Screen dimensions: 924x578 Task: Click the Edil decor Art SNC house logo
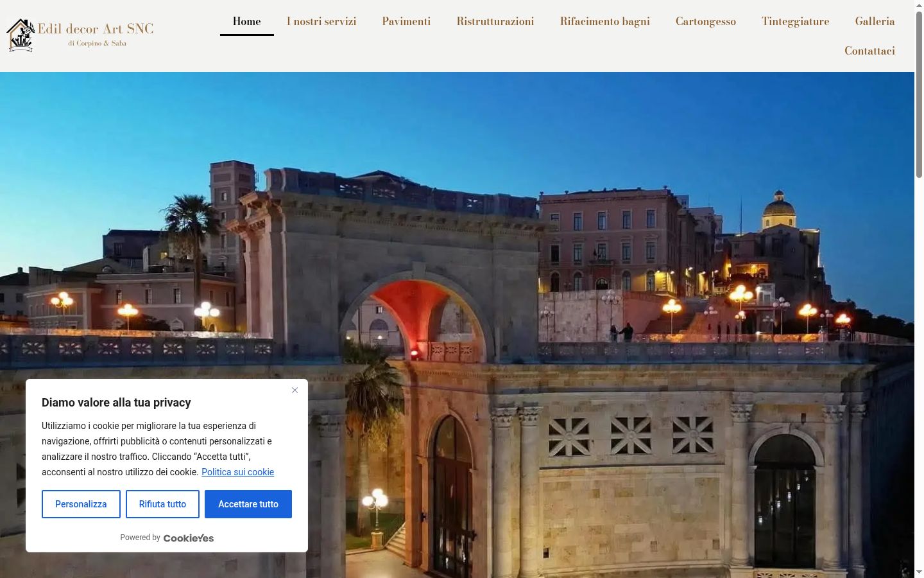pos(21,35)
